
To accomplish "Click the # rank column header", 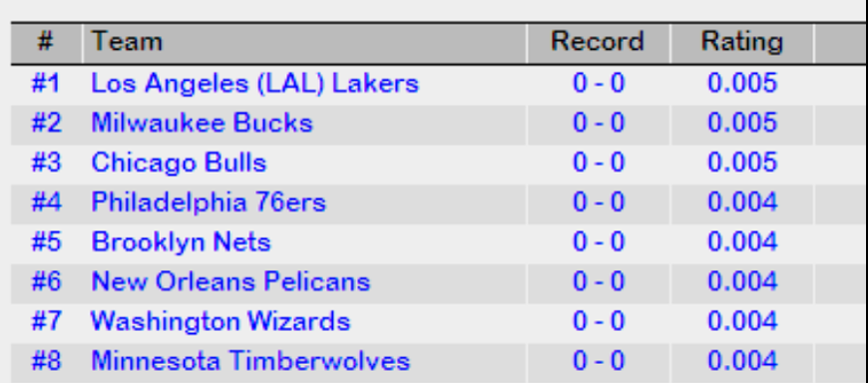I will coord(46,43).
